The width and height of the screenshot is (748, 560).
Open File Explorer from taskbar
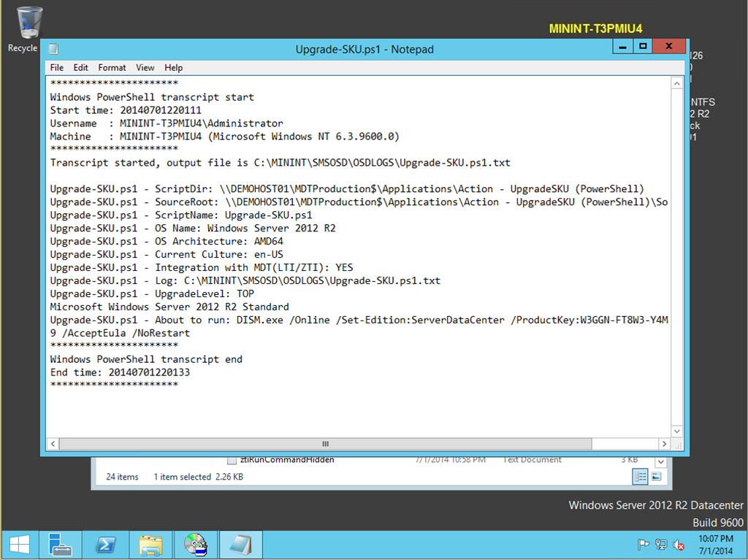(x=150, y=545)
